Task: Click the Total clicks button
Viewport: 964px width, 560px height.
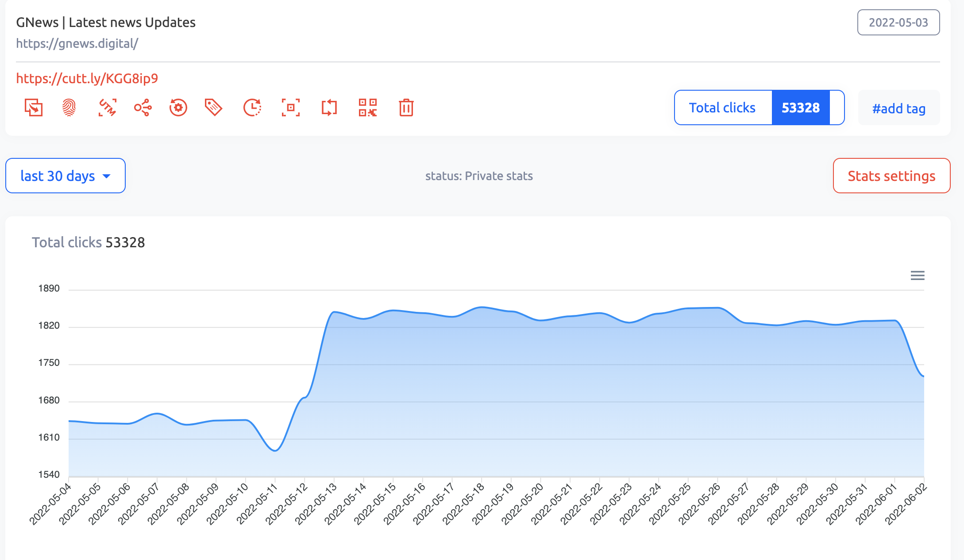Action: [x=722, y=107]
